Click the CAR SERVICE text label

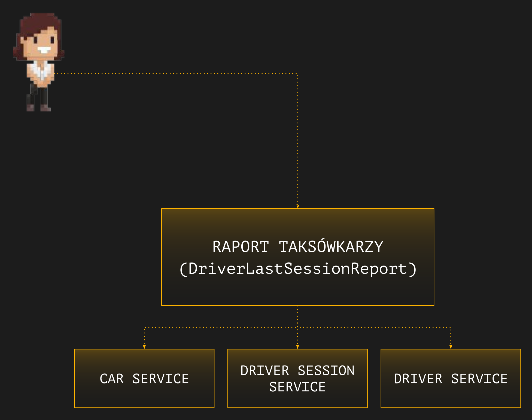pyautogui.click(x=144, y=379)
